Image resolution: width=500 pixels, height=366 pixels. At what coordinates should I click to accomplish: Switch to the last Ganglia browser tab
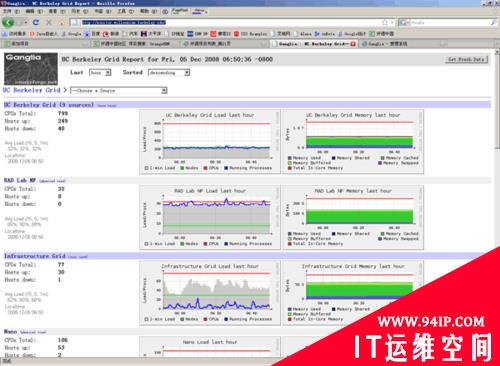[385, 44]
